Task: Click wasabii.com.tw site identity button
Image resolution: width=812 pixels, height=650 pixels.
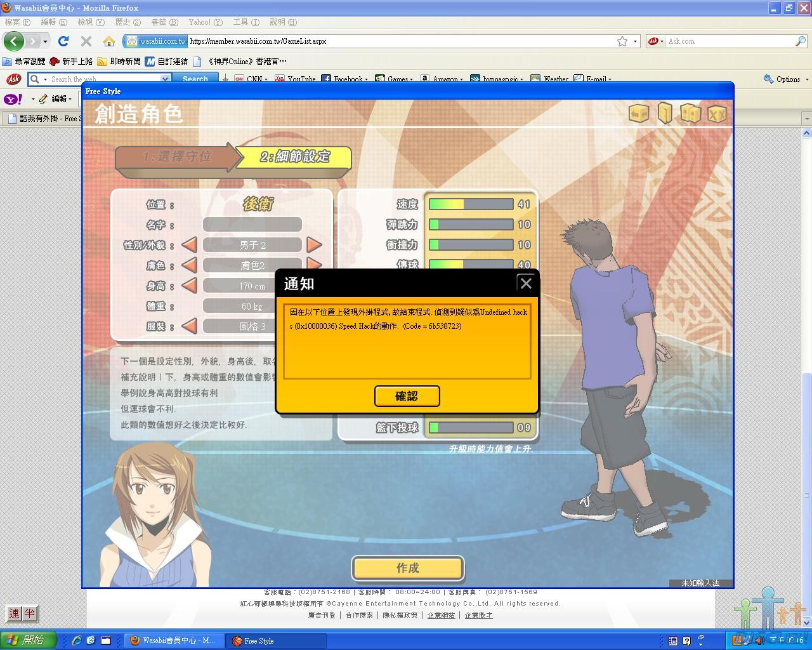Action: click(x=156, y=41)
